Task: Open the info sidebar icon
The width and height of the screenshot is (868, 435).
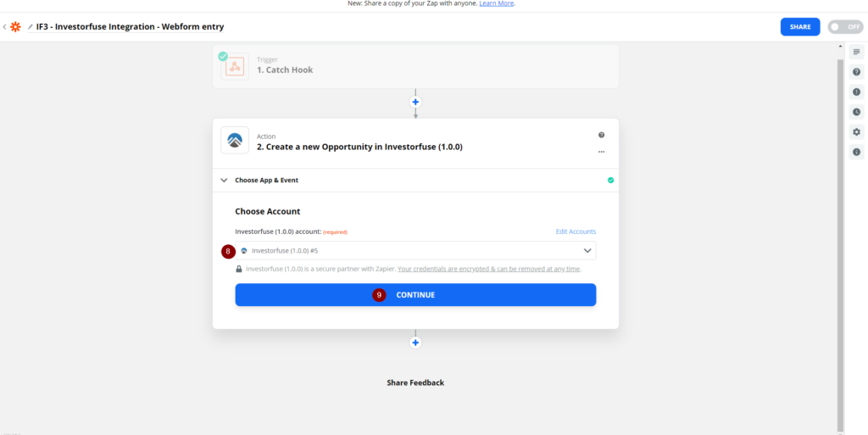Action: (x=856, y=152)
